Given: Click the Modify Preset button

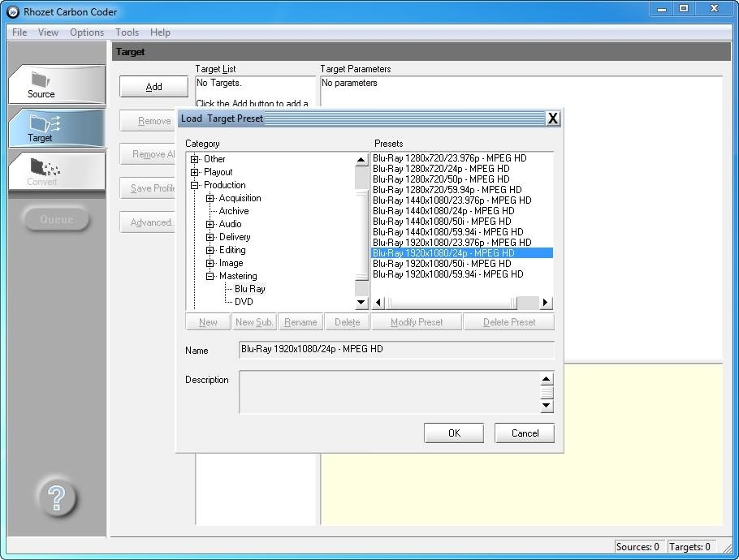Looking at the screenshot, I should point(416,322).
